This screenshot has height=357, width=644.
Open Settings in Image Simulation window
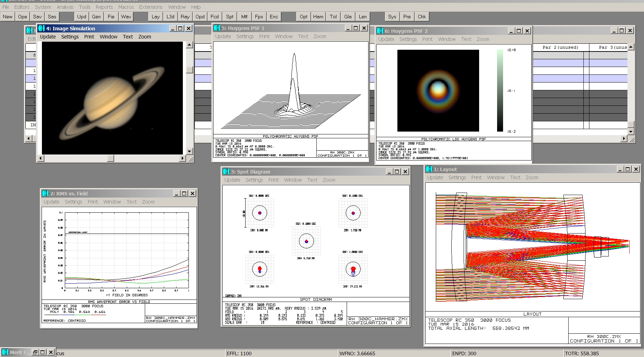coord(70,37)
